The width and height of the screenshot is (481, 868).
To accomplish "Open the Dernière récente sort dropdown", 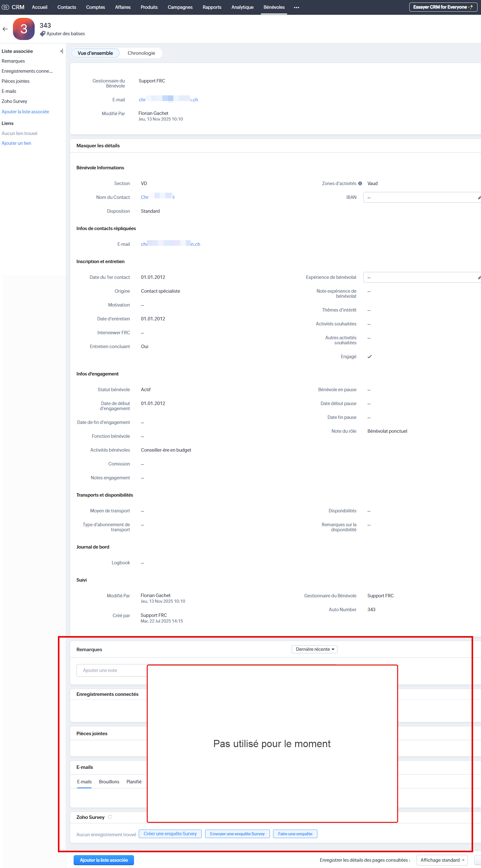I will click(314, 649).
